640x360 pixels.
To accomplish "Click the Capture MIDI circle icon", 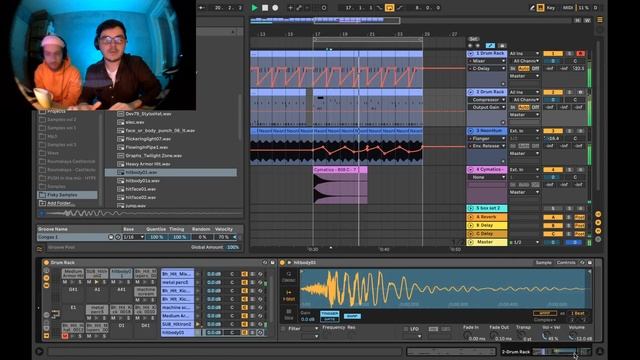I will (324, 7).
